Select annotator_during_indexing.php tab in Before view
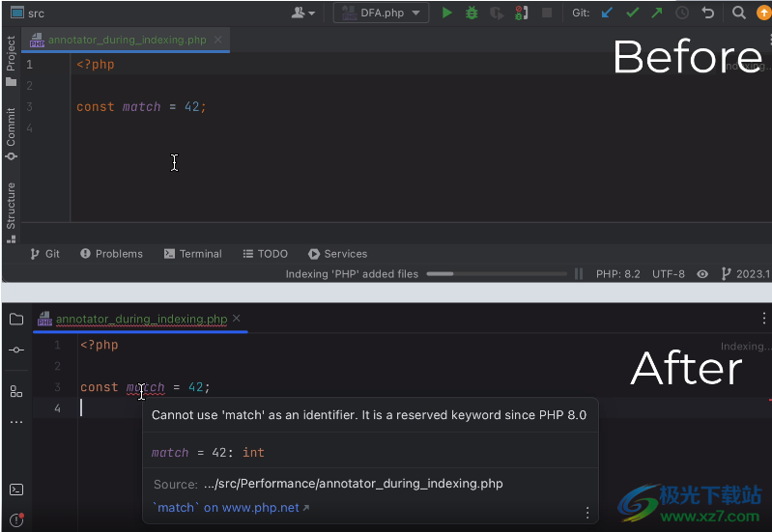 tap(127, 40)
